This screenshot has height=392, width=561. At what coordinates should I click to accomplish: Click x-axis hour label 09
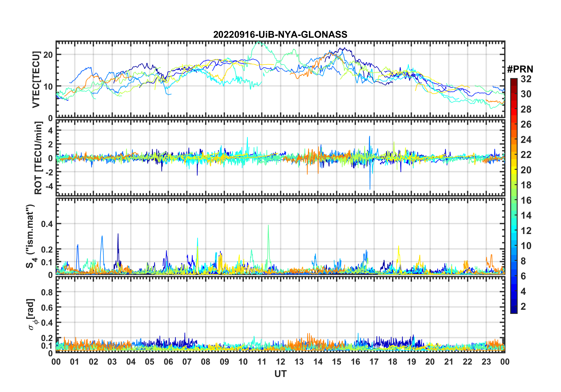(224, 362)
